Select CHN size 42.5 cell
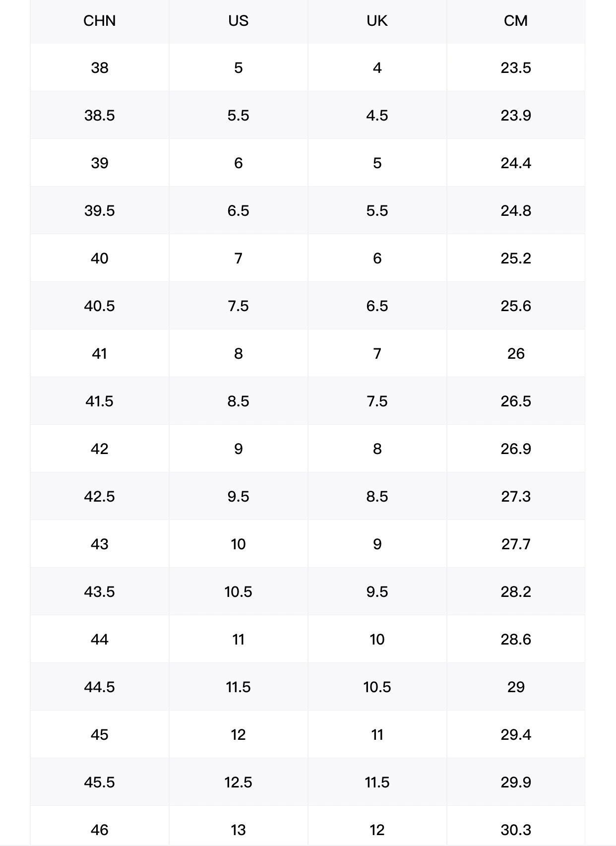 tap(99, 496)
